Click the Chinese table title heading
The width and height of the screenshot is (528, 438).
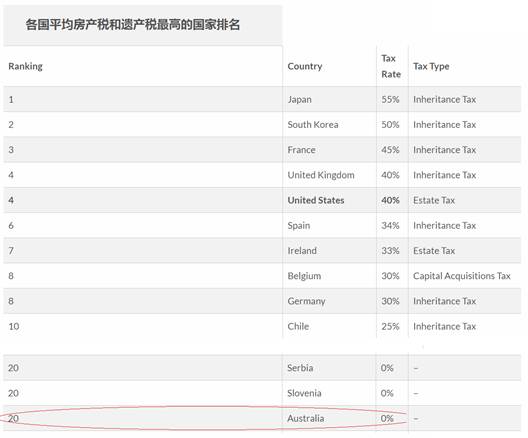point(133,25)
